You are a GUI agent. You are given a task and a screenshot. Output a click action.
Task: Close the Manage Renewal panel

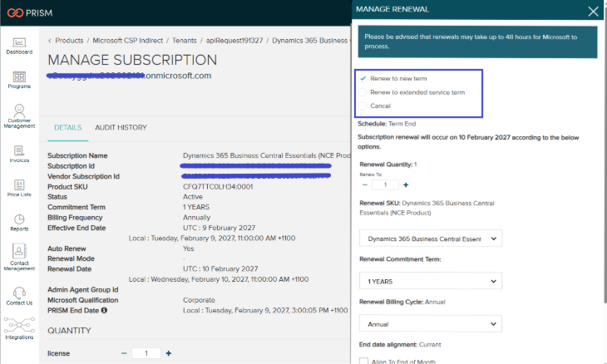point(593,11)
